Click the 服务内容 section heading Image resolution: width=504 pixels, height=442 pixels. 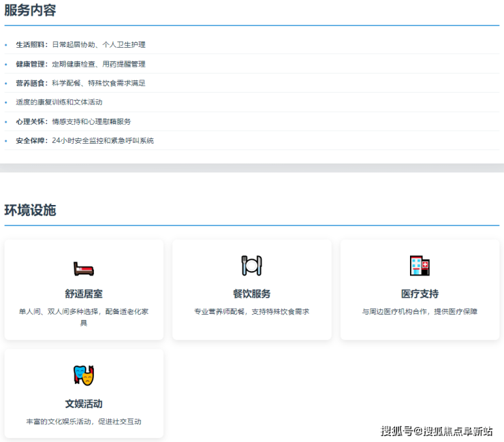(x=30, y=10)
